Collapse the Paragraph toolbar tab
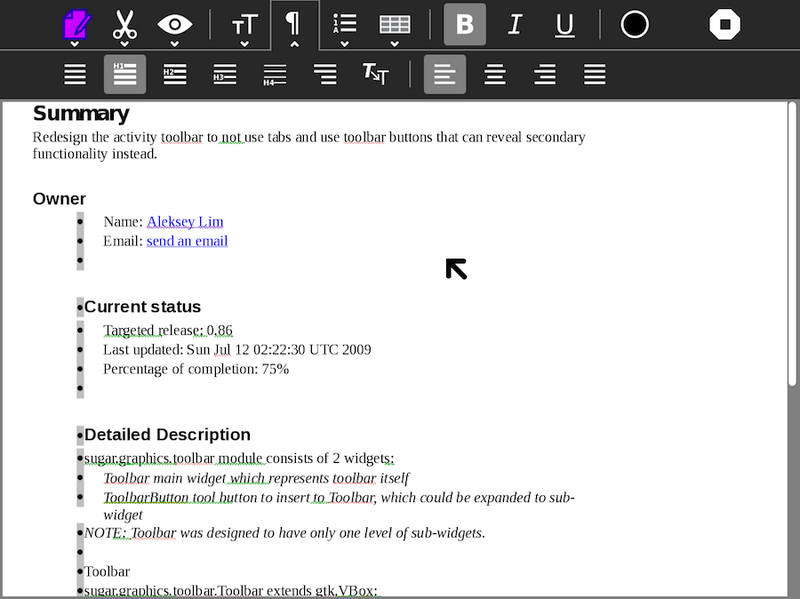 (x=294, y=25)
